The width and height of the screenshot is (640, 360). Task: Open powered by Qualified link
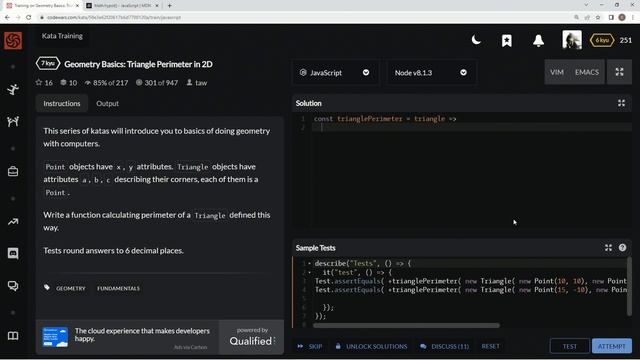[251, 337]
